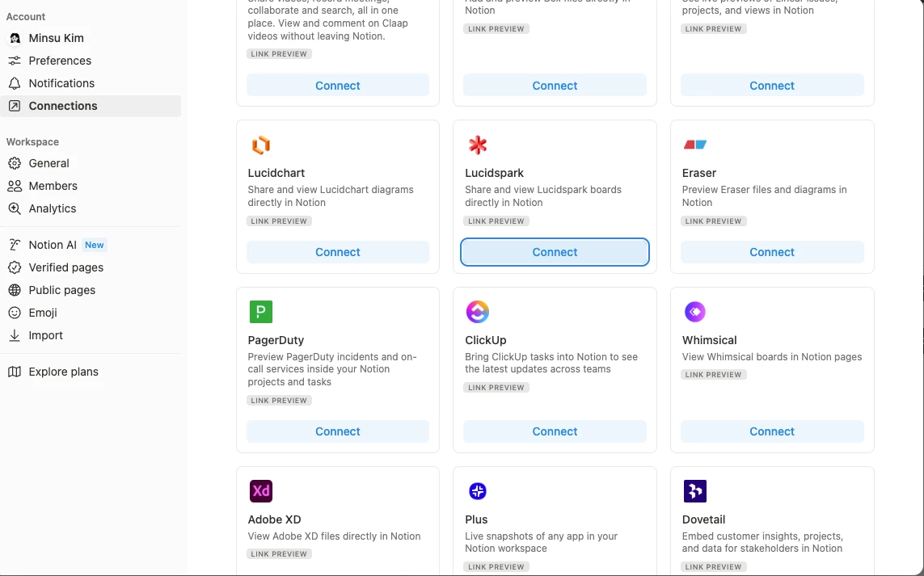Click the ClickUp gradient logo icon
924x576 pixels.
(478, 312)
